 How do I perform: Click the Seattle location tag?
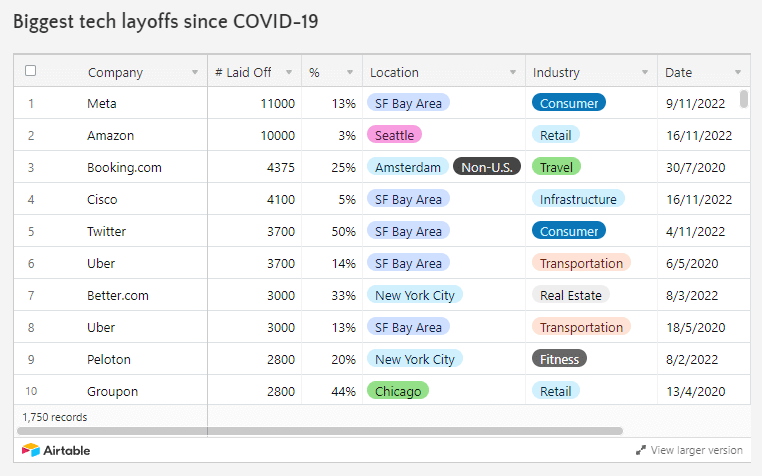(394, 135)
